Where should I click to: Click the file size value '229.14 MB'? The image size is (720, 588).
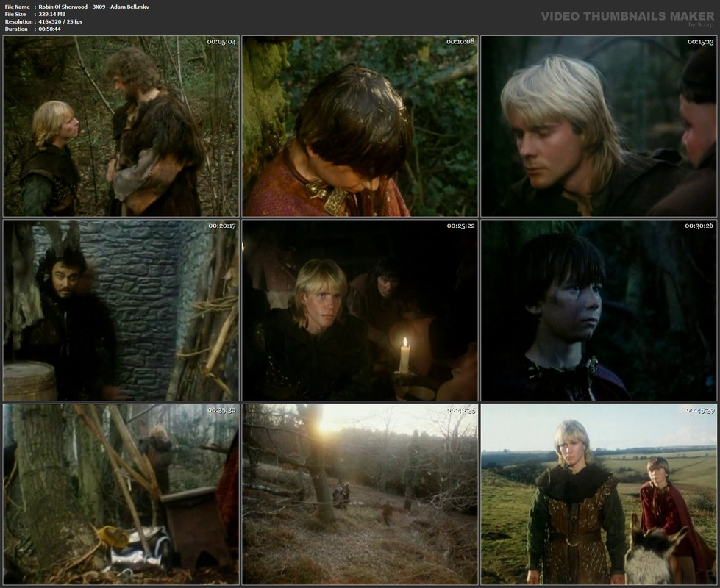[x=52, y=14]
